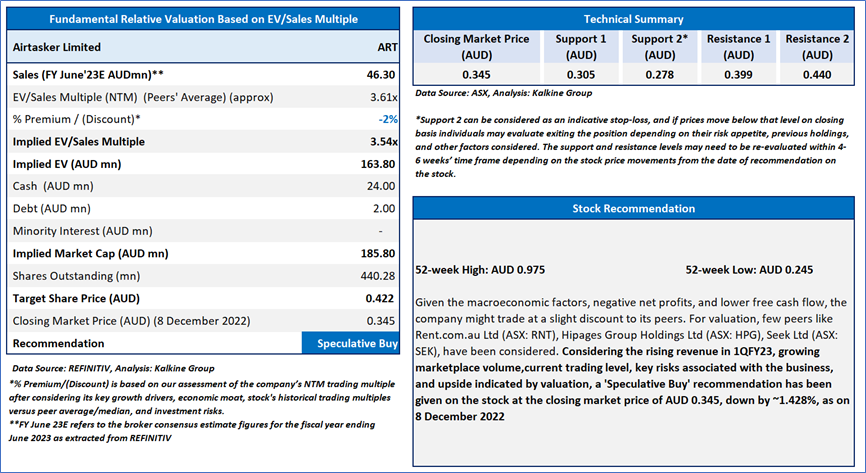
Task: Click the 'Technical Summary' header
Action: pos(633,19)
